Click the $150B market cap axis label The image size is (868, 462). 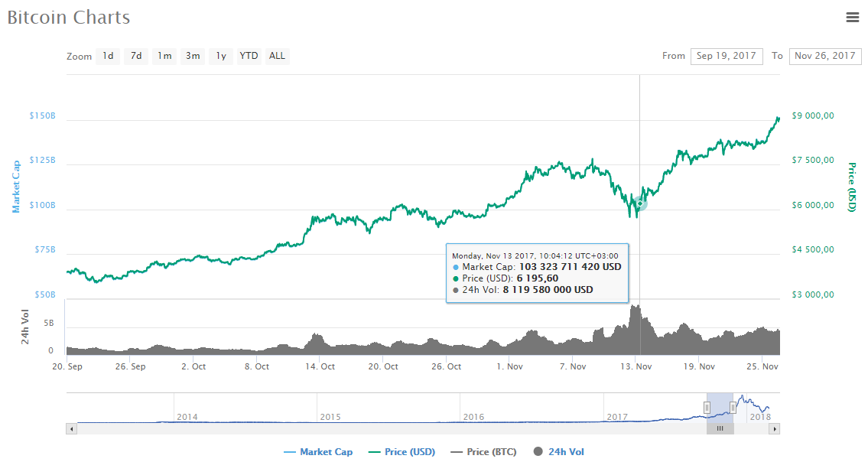point(43,115)
